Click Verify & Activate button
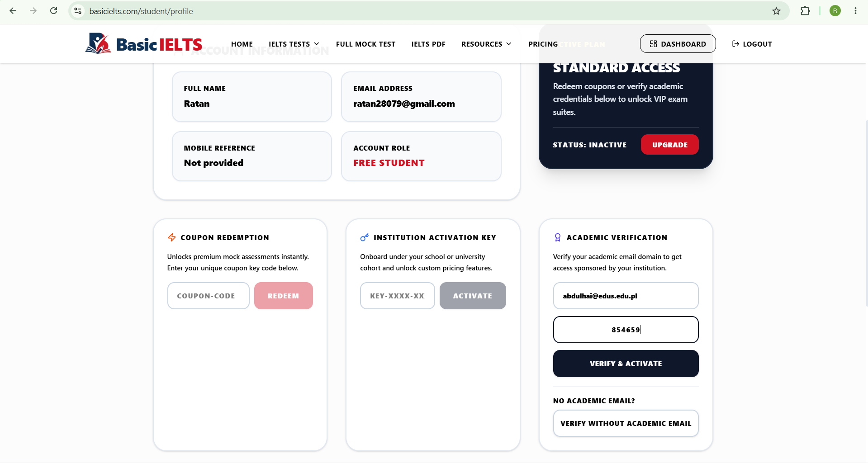Viewport: 868px width, 463px height. coord(626,364)
